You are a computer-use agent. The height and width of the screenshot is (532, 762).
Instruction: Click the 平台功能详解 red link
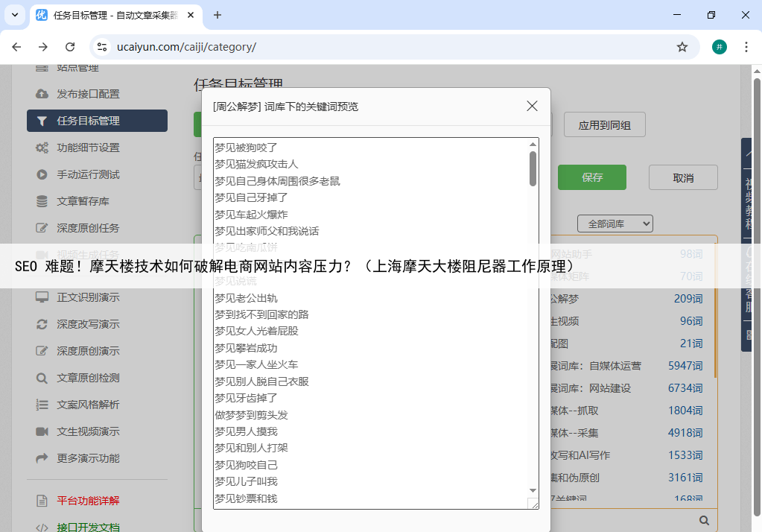tap(88, 501)
